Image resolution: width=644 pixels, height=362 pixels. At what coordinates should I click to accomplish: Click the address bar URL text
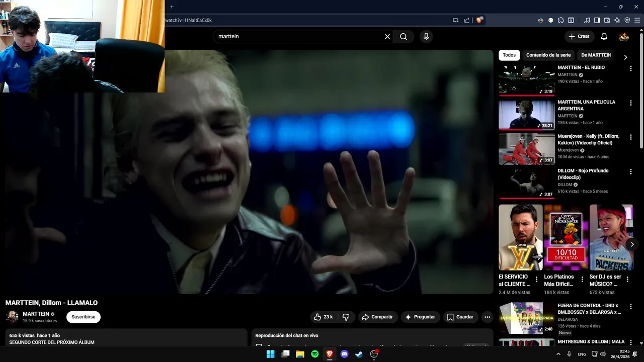(189, 21)
